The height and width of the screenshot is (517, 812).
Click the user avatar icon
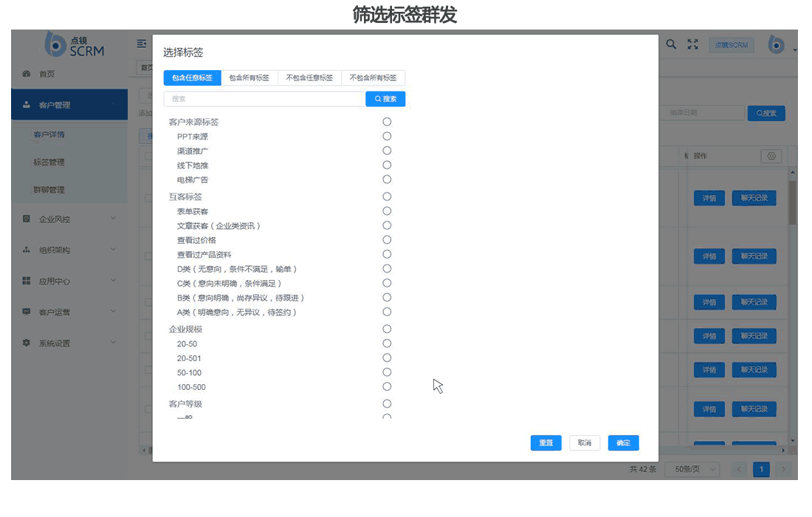tap(776, 45)
